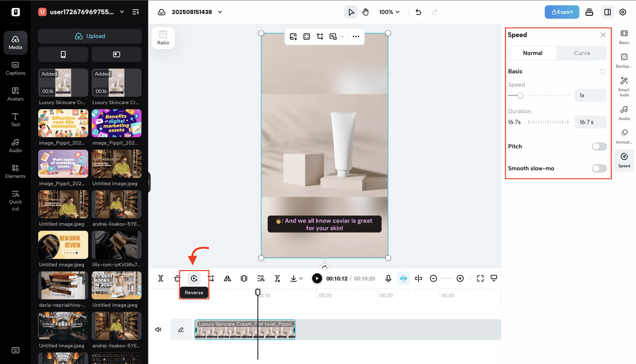Expand the user workspace account dropdown
Image resolution: width=636 pixels, height=364 pixels.
point(122,12)
